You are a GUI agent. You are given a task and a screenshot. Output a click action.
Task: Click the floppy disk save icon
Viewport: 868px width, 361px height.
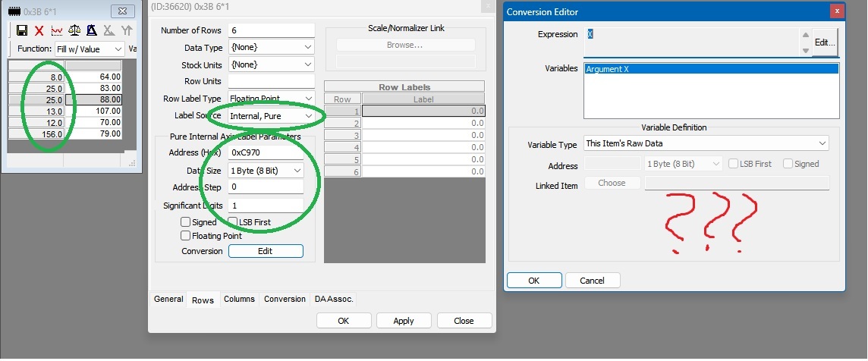pyautogui.click(x=21, y=30)
